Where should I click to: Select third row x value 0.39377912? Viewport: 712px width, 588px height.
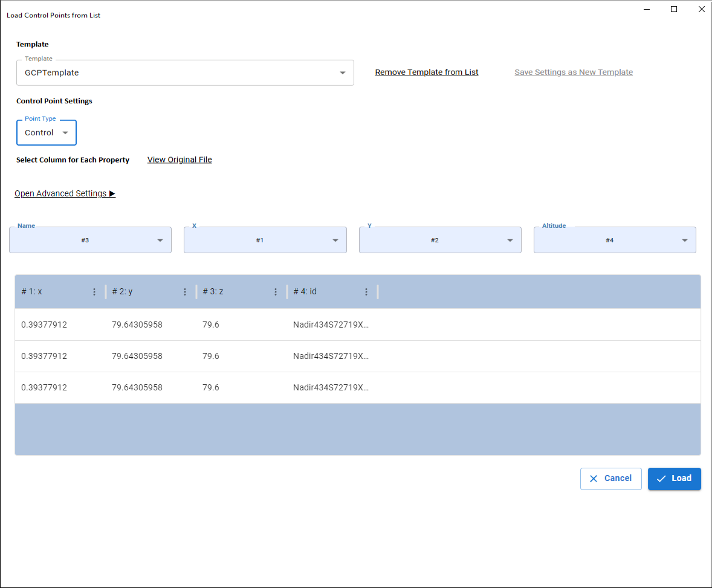coord(44,387)
